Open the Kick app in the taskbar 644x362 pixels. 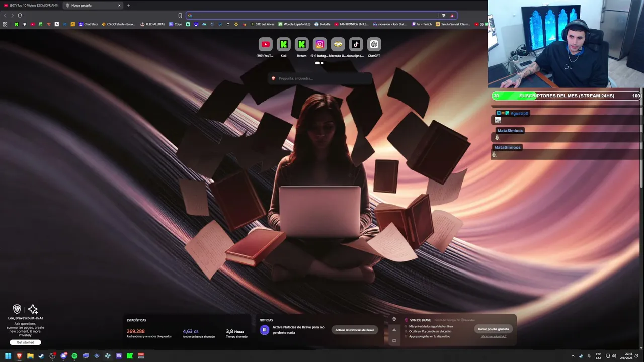click(x=130, y=356)
